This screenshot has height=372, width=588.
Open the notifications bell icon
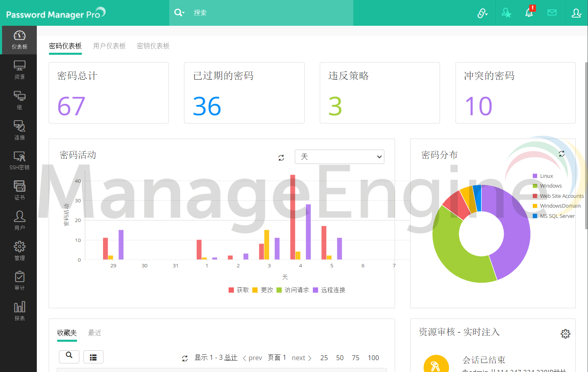point(529,13)
